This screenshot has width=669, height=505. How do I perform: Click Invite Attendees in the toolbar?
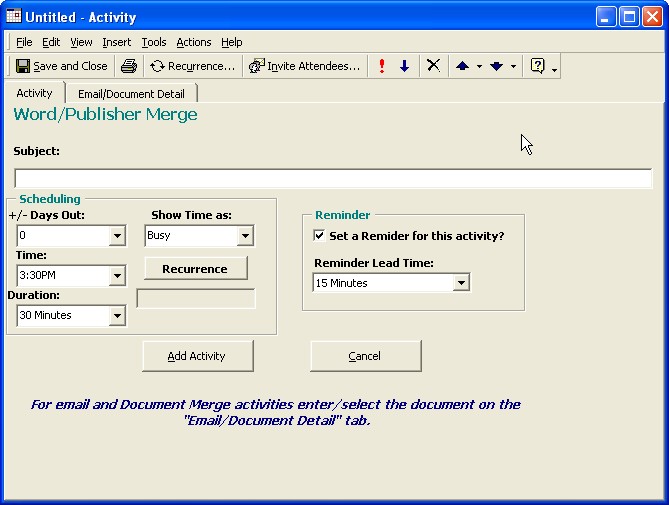304,66
